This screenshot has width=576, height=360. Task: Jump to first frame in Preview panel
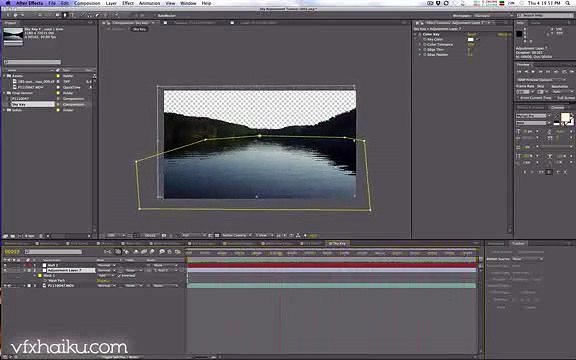[x=519, y=72]
